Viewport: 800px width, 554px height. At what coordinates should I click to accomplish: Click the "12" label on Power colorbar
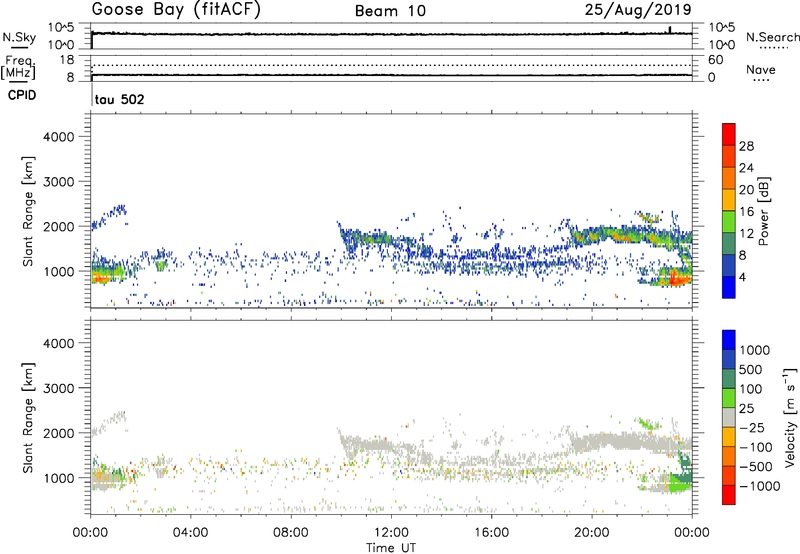pos(746,234)
